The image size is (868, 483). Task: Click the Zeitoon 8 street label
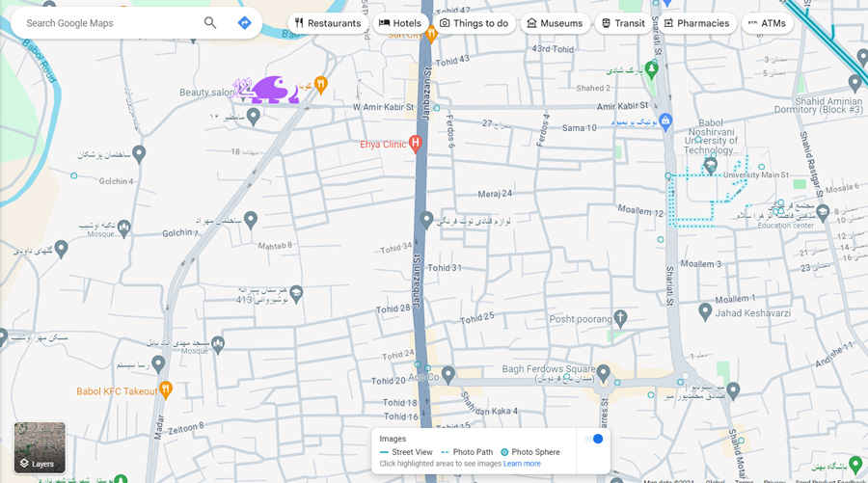[x=186, y=428]
